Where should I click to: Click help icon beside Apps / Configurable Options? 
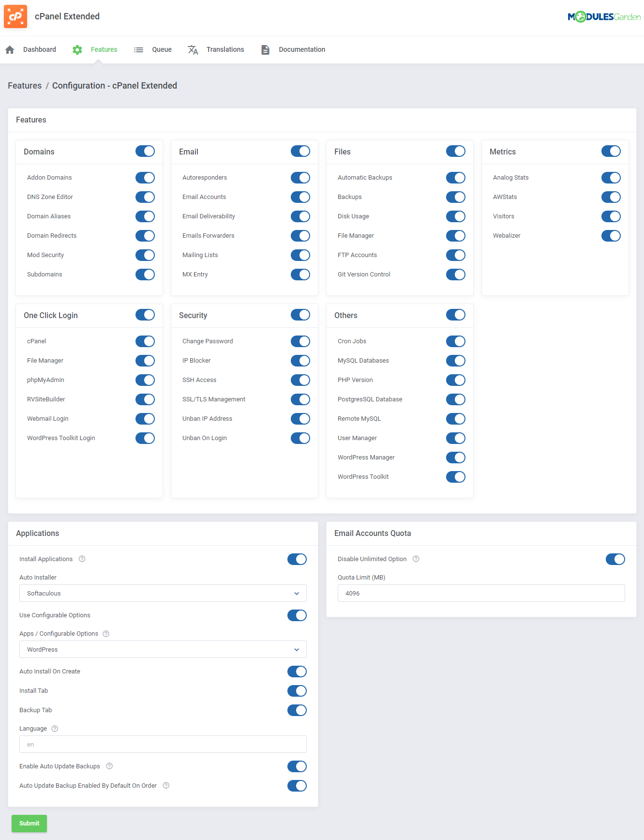click(x=106, y=633)
